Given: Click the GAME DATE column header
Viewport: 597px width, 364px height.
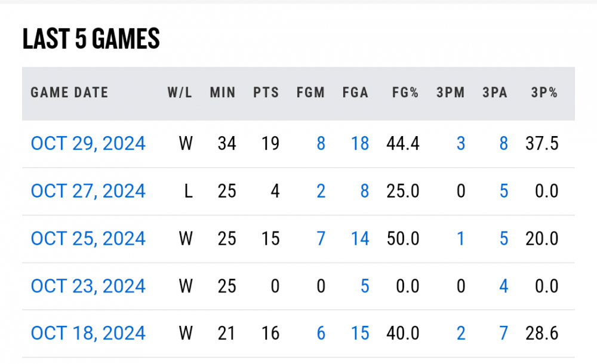Looking at the screenshot, I should point(70,93).
